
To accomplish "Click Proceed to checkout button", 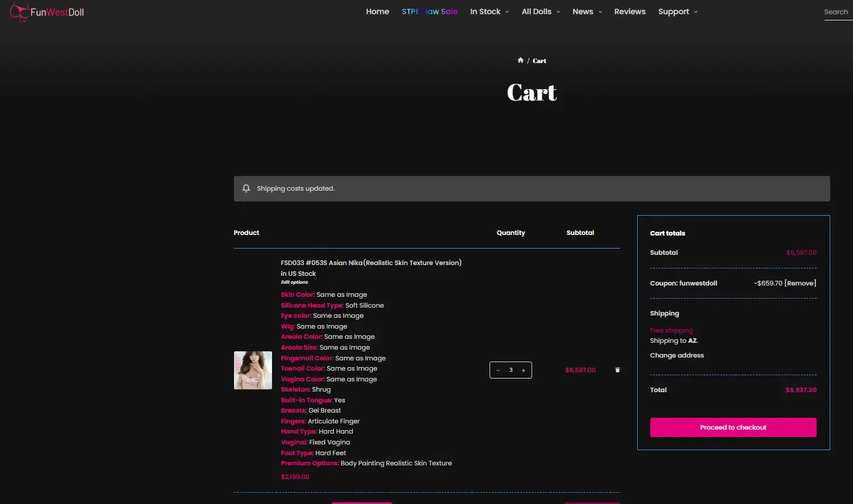I will click(x=733, y=427).
